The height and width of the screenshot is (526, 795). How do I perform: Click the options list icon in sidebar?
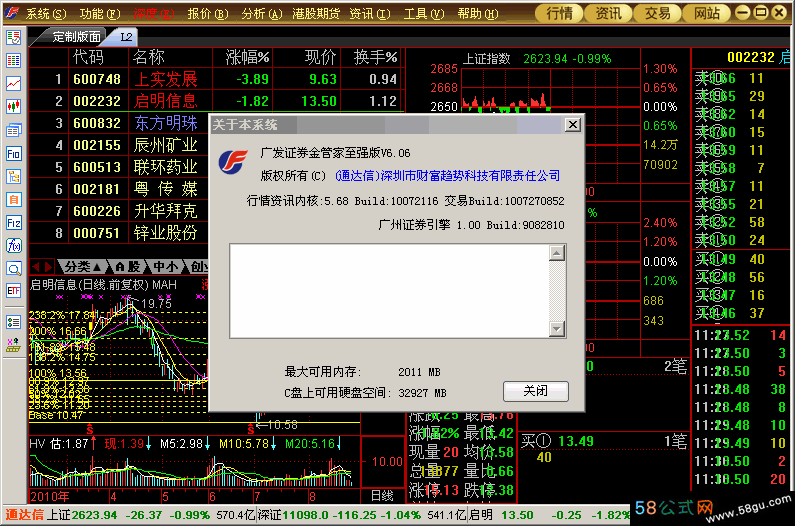pos(13,322)
